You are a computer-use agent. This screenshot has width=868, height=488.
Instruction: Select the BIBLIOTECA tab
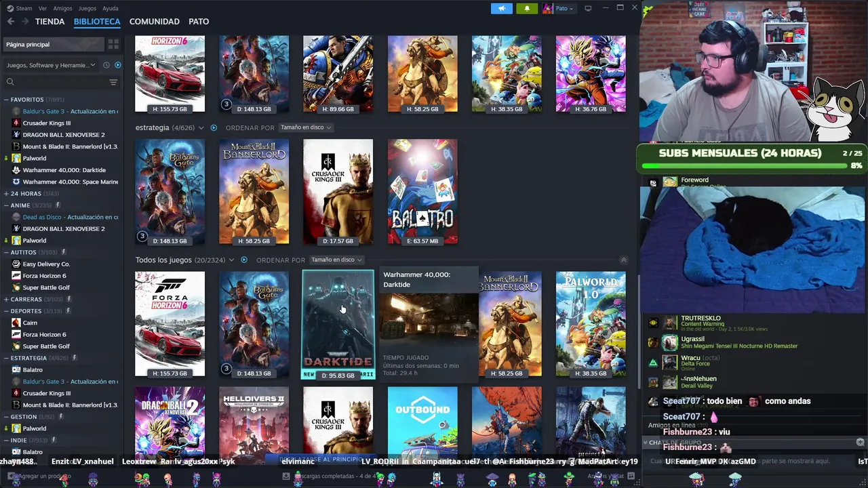pyautogui.click(x=97, y=22)
